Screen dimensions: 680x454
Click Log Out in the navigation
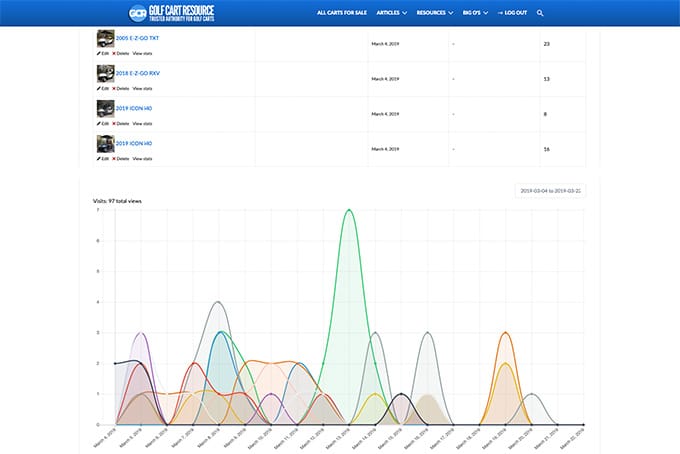tap(512, 13)
